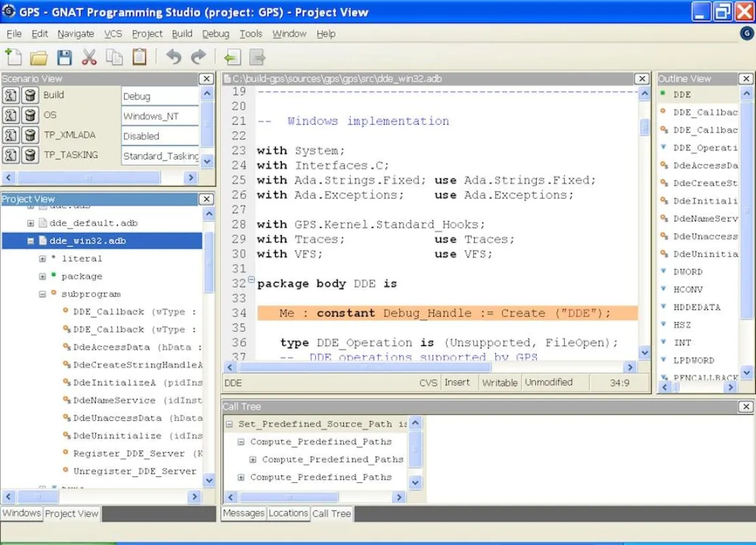Open the VCS menu

(x=113, y=34)
